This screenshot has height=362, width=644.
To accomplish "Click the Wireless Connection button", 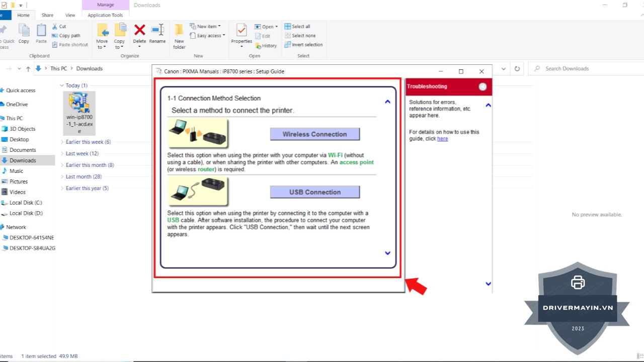I will tap(314, 134).
